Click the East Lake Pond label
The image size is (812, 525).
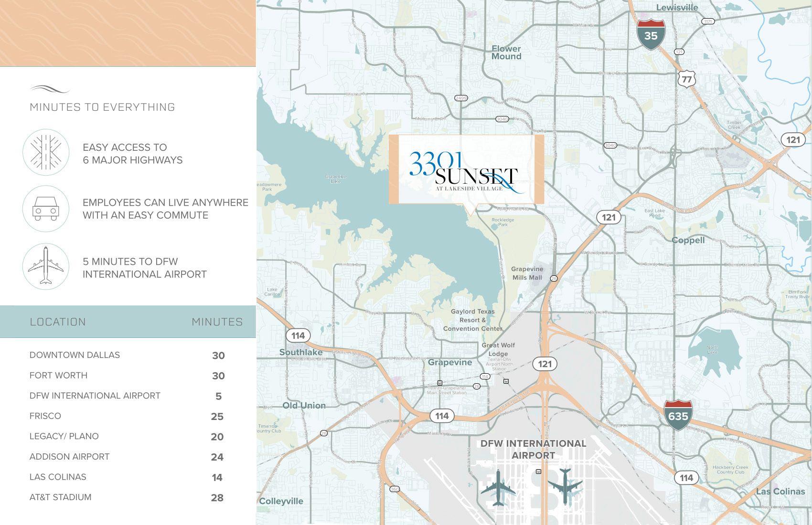pos(654,213)
